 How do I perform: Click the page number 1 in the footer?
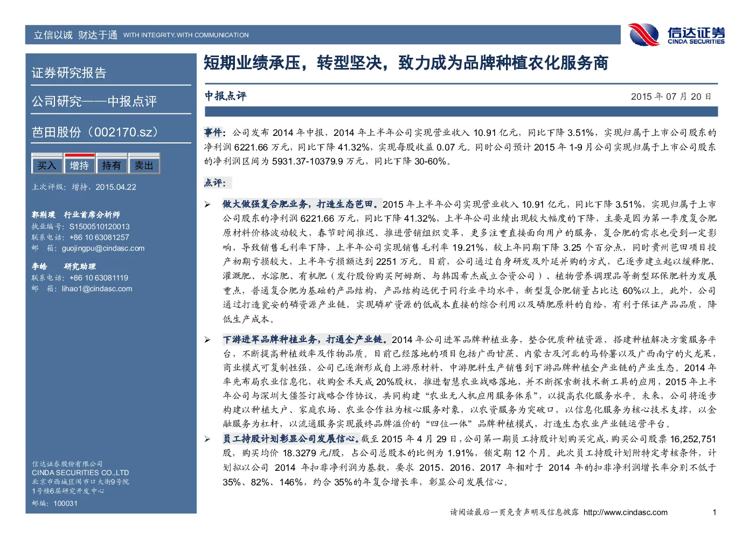pos(715,512)
